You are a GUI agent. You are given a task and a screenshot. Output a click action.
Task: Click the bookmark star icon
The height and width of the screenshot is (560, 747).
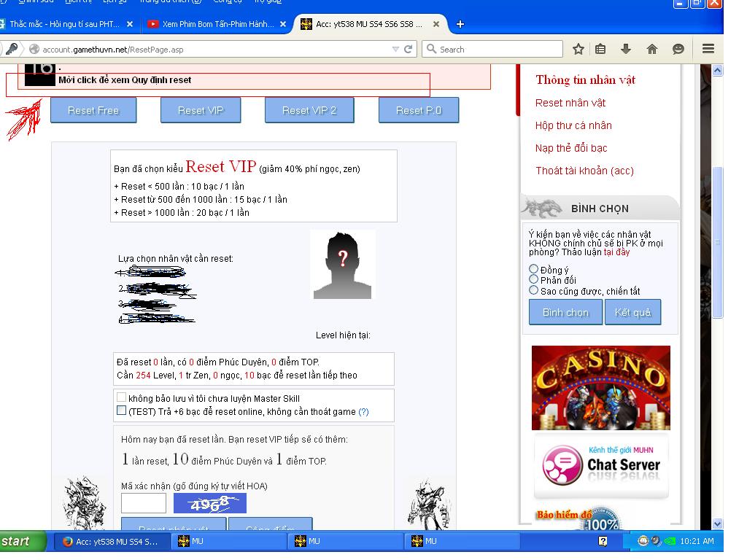pos(578,49)
